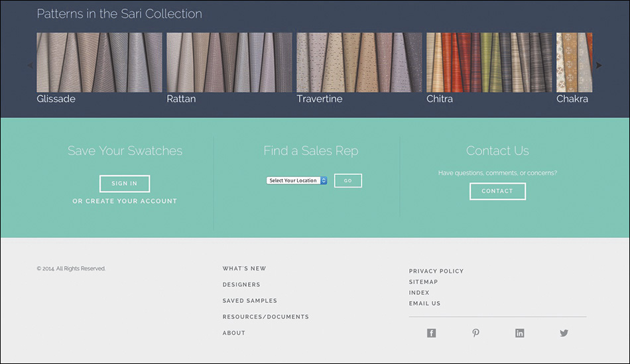630x364 pixels.
Task: View the Travertine pattern thumbnail
Action: click(359, 62)
